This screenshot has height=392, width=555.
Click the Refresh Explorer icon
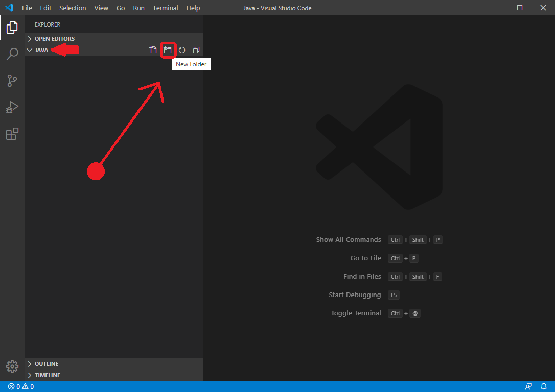(182, 50)
